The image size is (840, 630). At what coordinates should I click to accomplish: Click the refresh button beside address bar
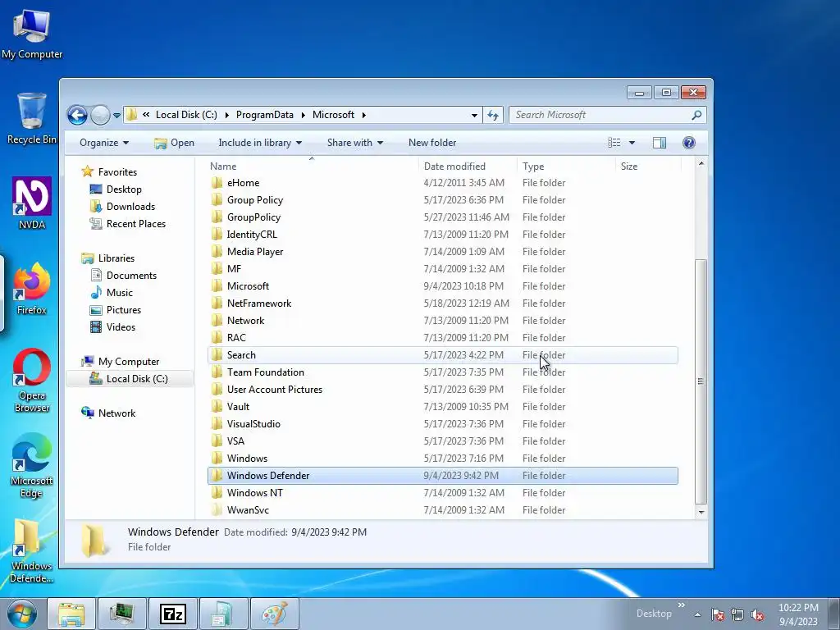coord(493,115)
